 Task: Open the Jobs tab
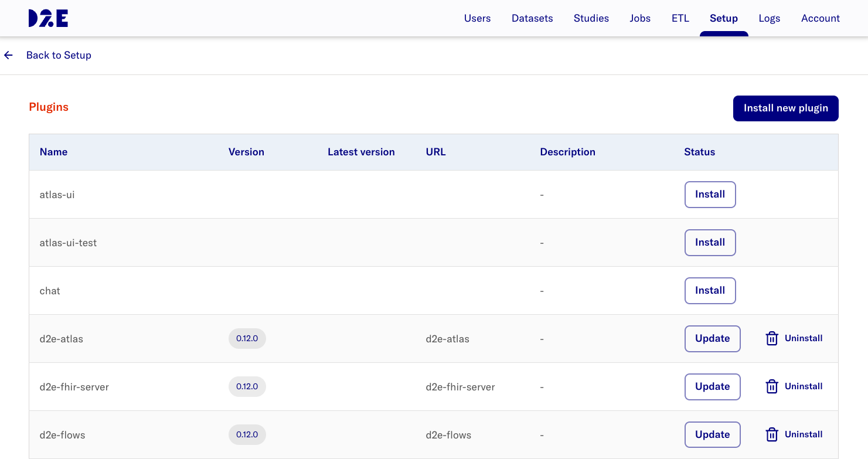640,18
